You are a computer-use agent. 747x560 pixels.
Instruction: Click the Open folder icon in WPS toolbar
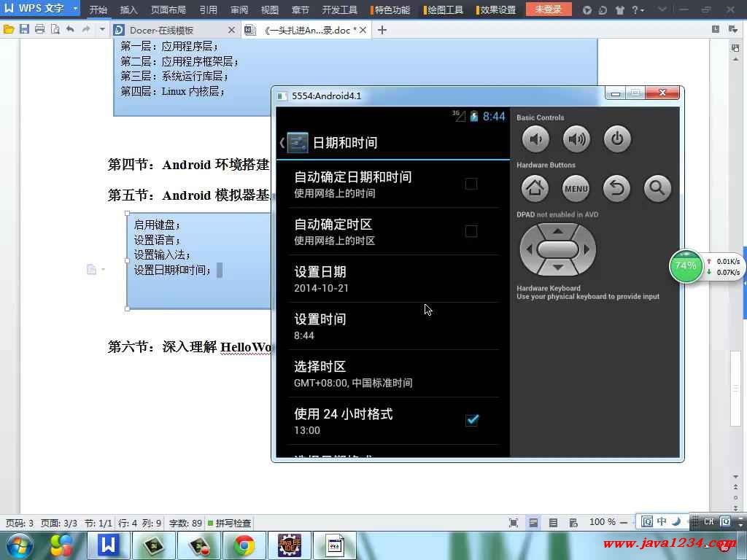tap(9, 29)
